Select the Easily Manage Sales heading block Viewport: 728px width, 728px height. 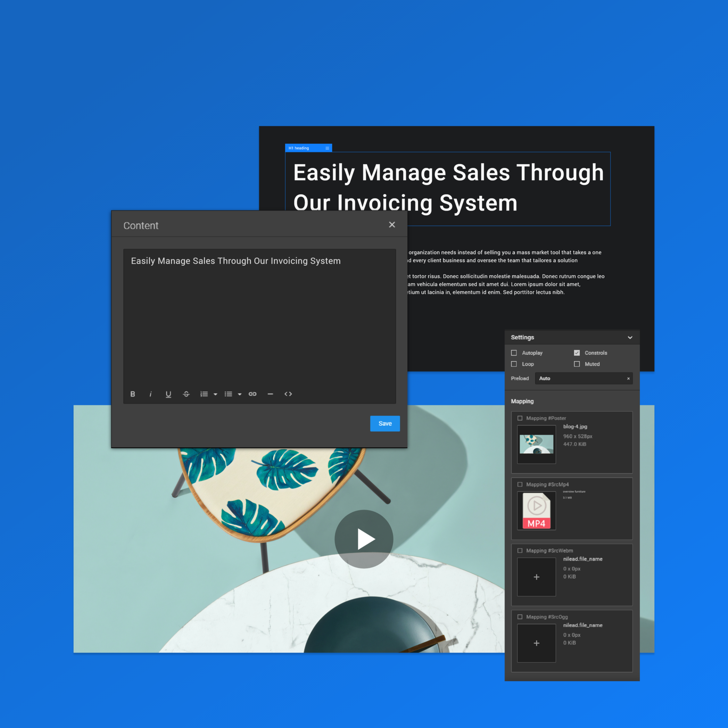[448, 188]
